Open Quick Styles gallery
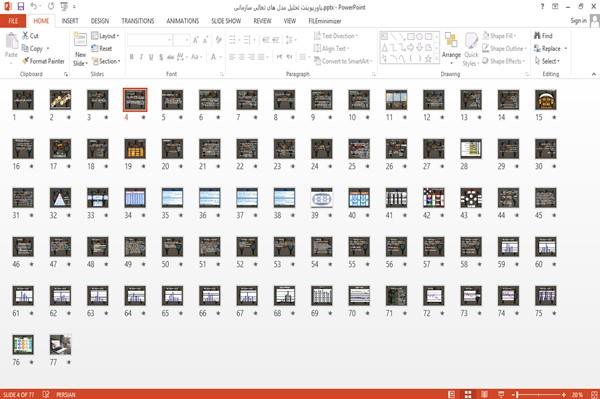Screen dimensions: 600x399 coord(471,49)
